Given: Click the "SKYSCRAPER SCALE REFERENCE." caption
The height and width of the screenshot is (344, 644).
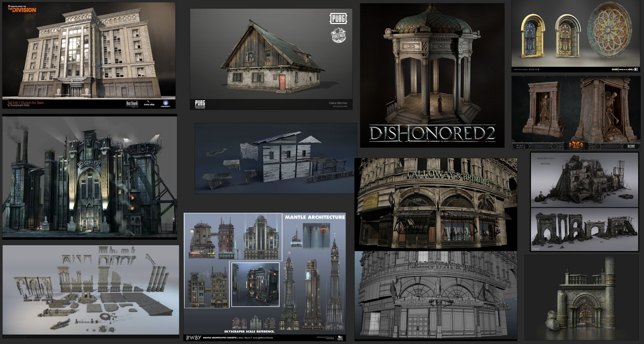Looking at the screenshot, I should tap(250, 332).
